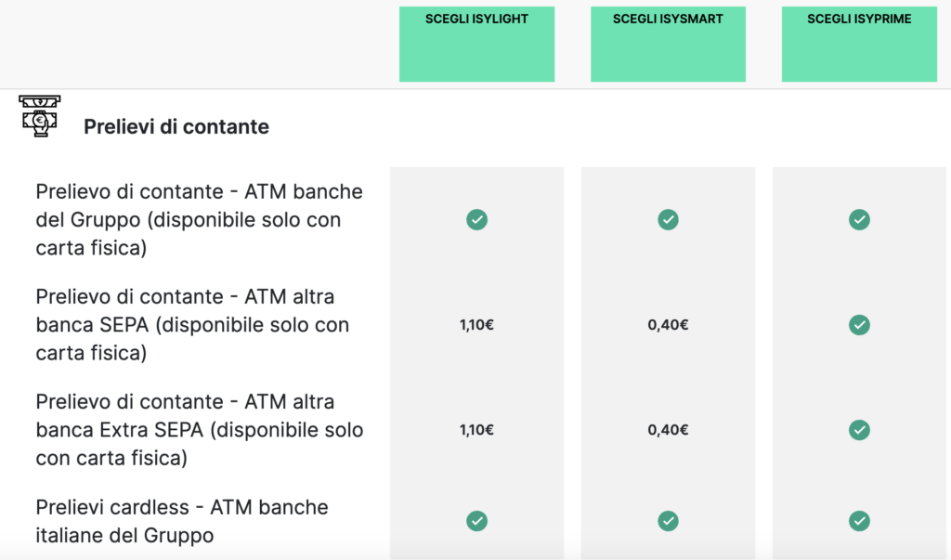
Task: Click the ISYPRIME checkmark for ATM altra banca SEPA
Action: [x=859, y=325]
